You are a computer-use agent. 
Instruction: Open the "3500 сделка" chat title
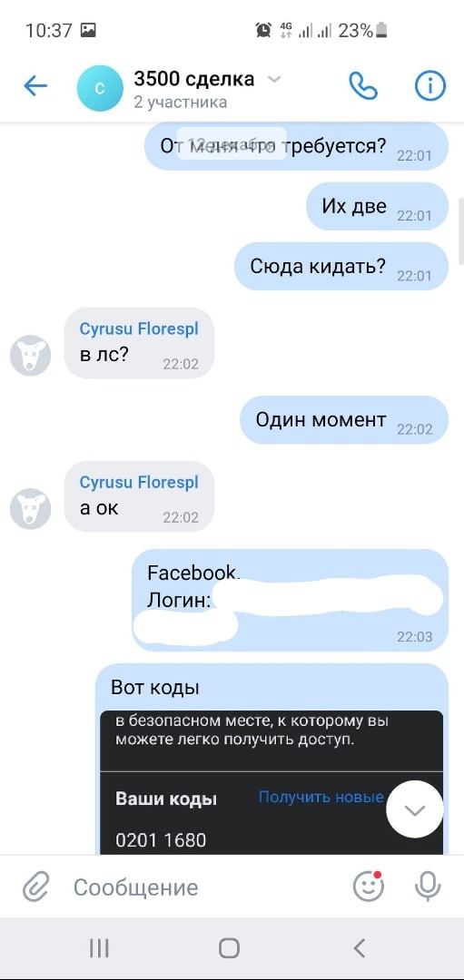pos(193,79)
